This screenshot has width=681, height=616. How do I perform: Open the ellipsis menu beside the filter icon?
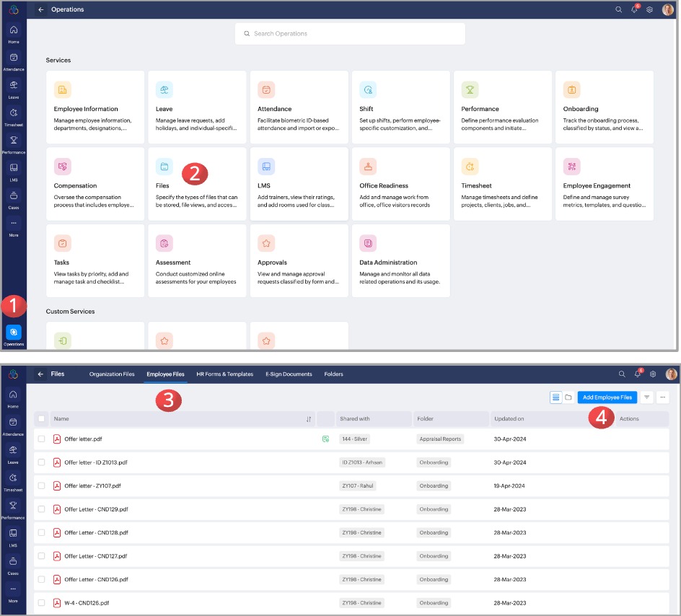[x=663, y=397]
